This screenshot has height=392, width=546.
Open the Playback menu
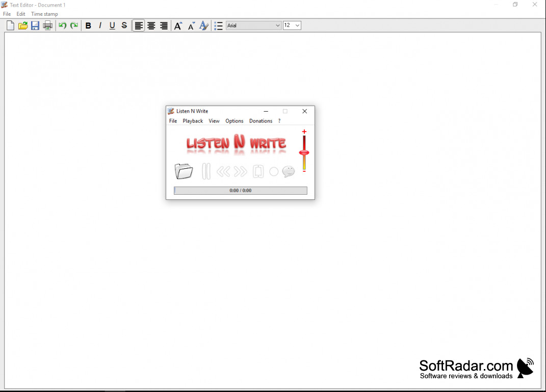pos(193,121)
